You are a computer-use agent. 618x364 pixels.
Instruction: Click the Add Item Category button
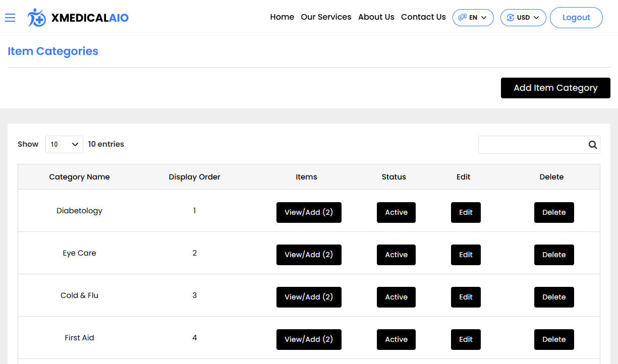pyautogui.click(x=555, y=88)
